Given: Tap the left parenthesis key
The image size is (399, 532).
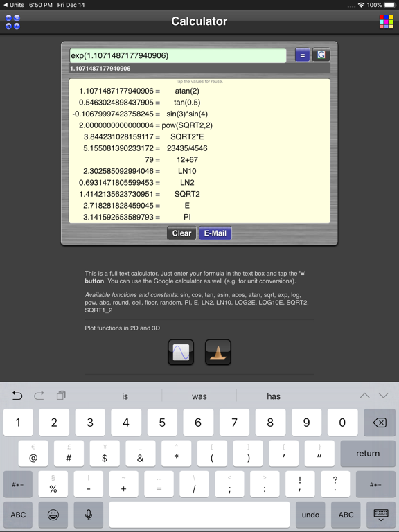Looking at the screenshot, I should pyautogui.click(x=212, y=454).
